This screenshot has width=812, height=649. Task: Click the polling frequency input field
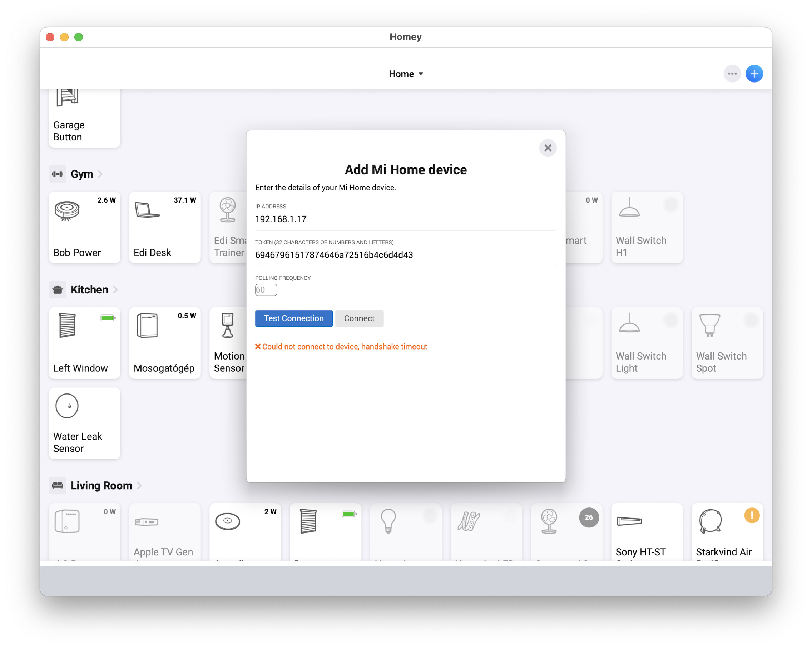coord(266,290)
